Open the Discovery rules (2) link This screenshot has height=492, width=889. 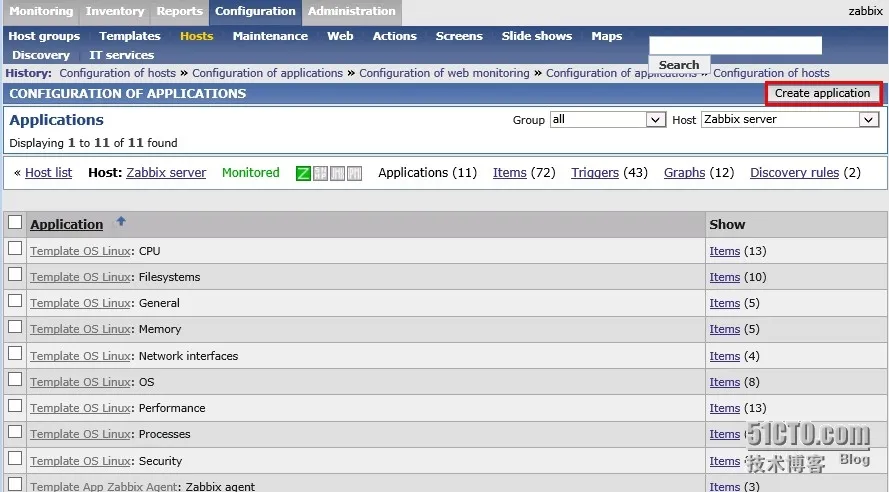pyautogui.click(x=794, y=173)
